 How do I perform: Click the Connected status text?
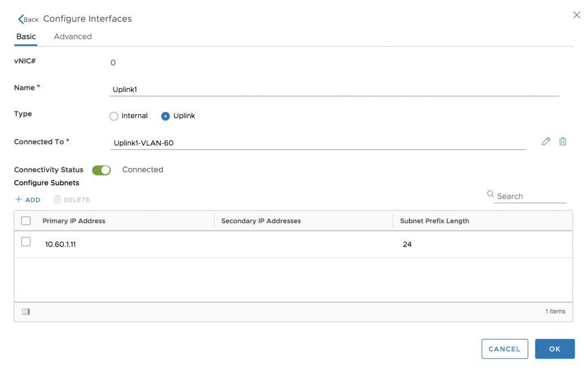tap(142, 170)
